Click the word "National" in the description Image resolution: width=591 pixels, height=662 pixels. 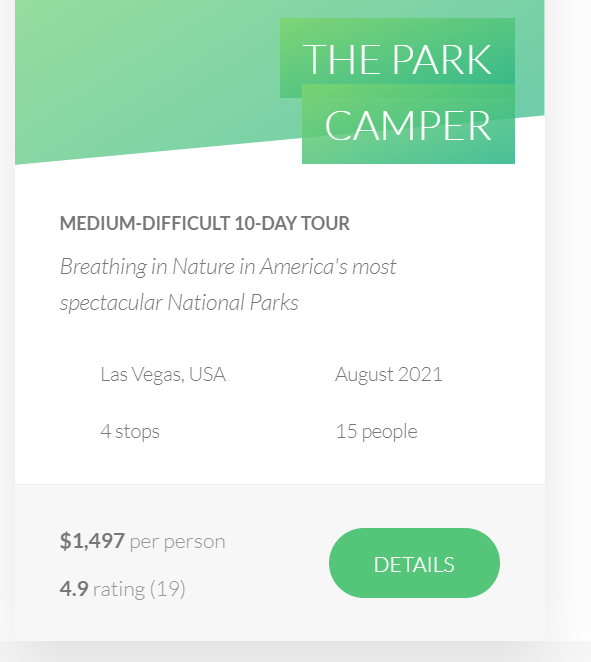[206, 303]
